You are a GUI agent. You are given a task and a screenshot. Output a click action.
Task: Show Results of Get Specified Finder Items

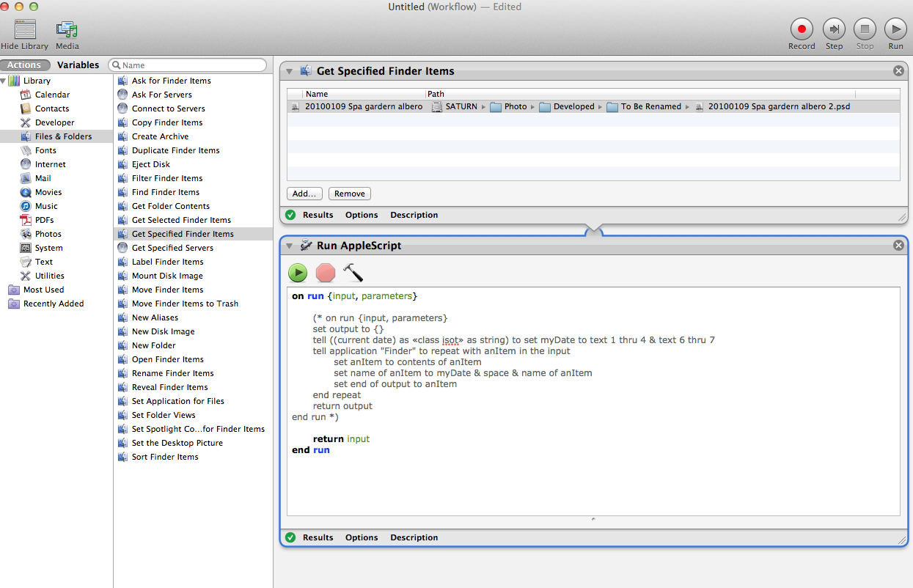coord(318,215)
